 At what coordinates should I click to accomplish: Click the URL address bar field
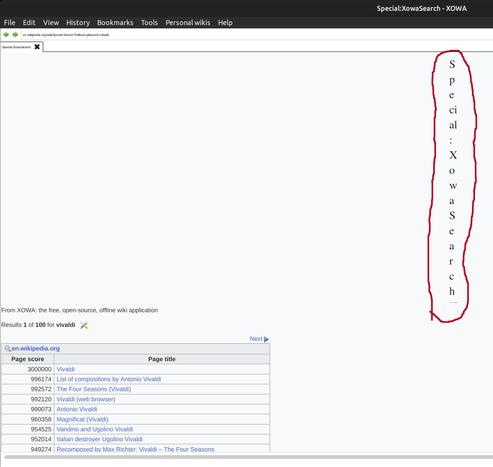pos(257,35)
